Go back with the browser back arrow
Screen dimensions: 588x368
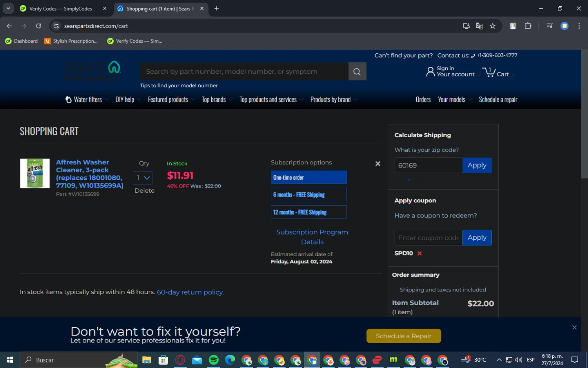9,26
